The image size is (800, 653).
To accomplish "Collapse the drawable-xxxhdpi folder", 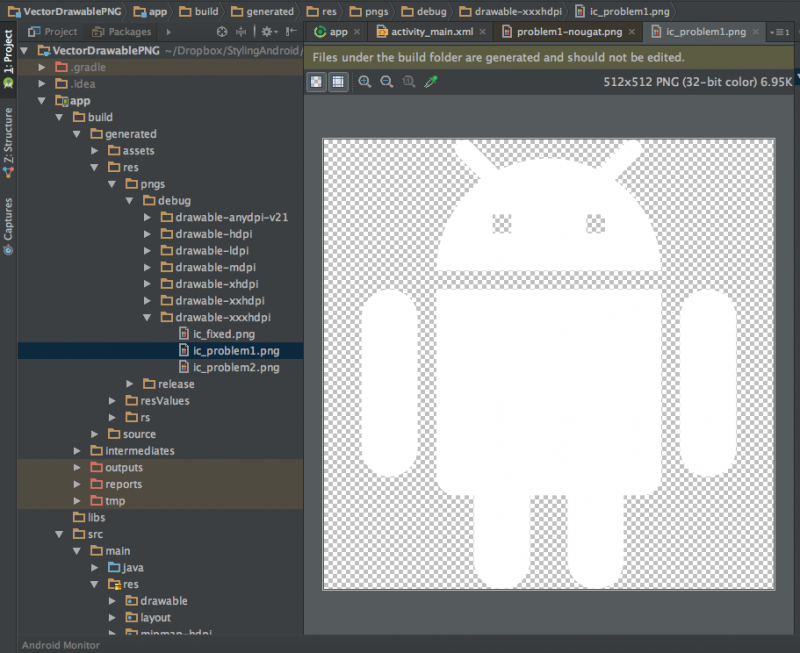I will pyautogui.click(x=147, y=318).
